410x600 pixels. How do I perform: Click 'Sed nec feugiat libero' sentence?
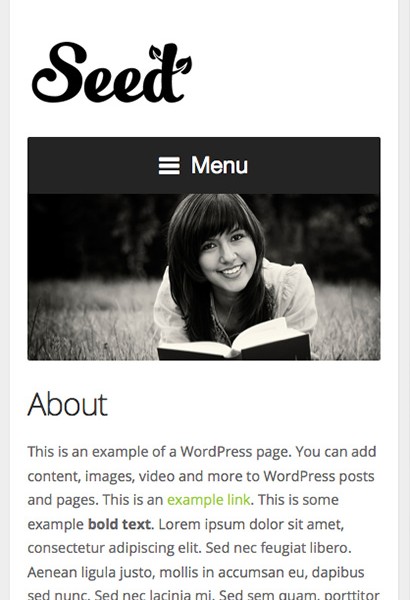[x=278, y=548]
